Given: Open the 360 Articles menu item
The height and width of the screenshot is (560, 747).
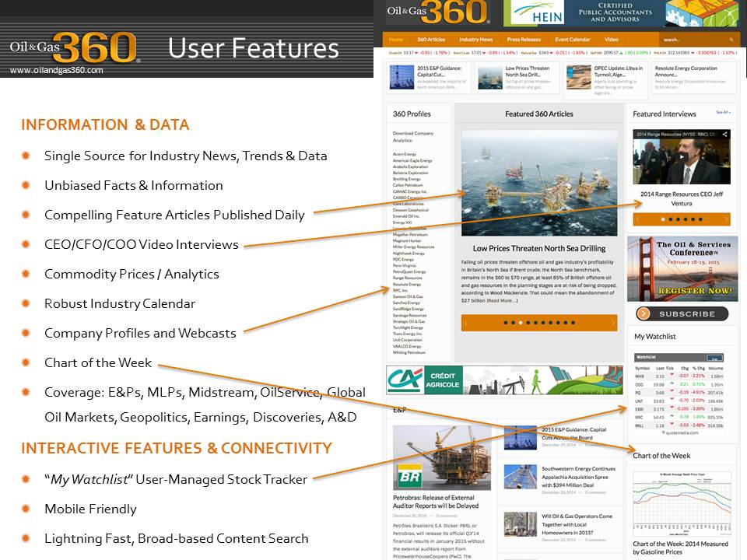Looking at the screenshot, I should tap(431, 39).
